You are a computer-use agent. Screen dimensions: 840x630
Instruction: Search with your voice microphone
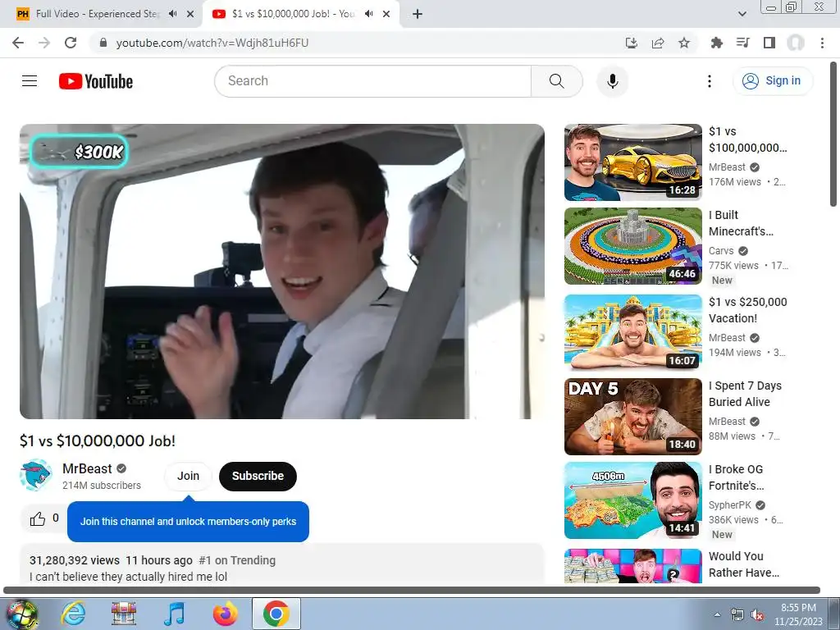click(612, 81)
